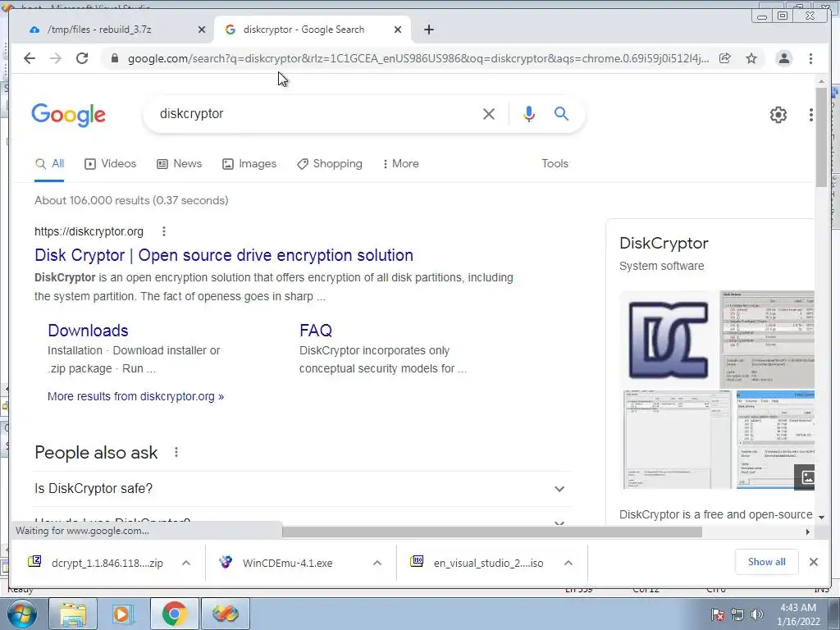This screenshot has width=840, height=630.
Task: Open Windows Explorer from the taskbar
Action: pos(73,614)
